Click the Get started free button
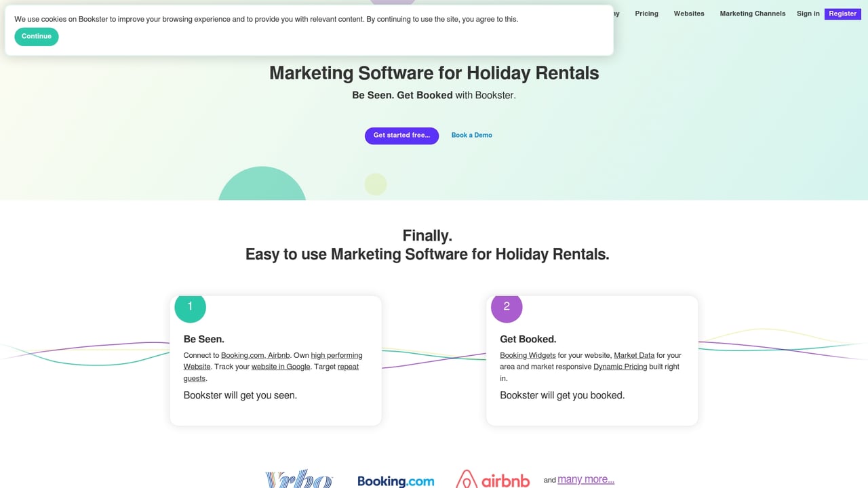The image size is (868, 488). [401, 136]
